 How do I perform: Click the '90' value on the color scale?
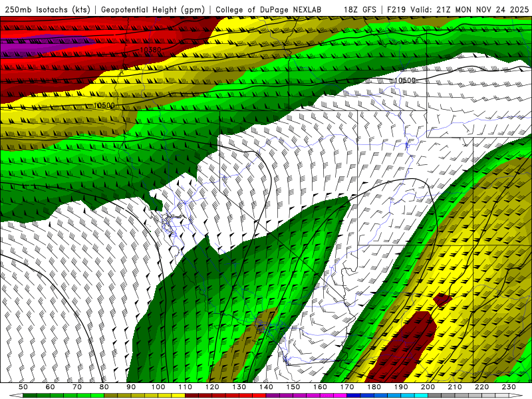(131, 387)
